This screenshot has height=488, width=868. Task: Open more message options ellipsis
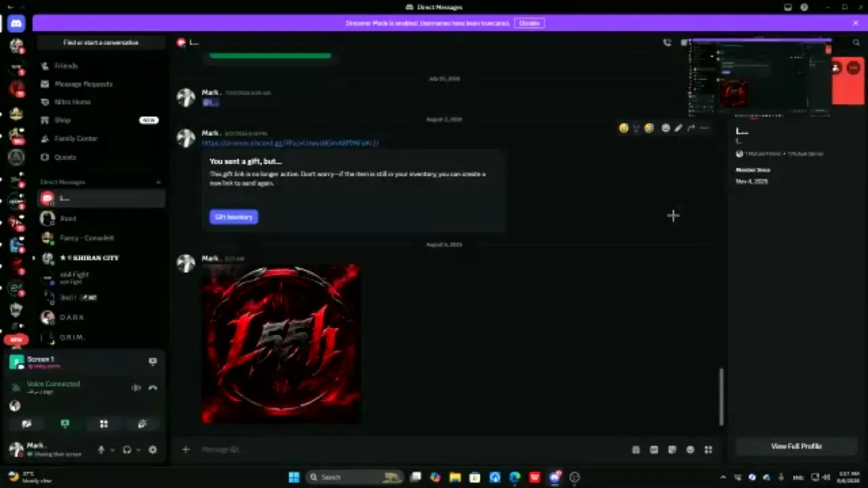(704, 127)
